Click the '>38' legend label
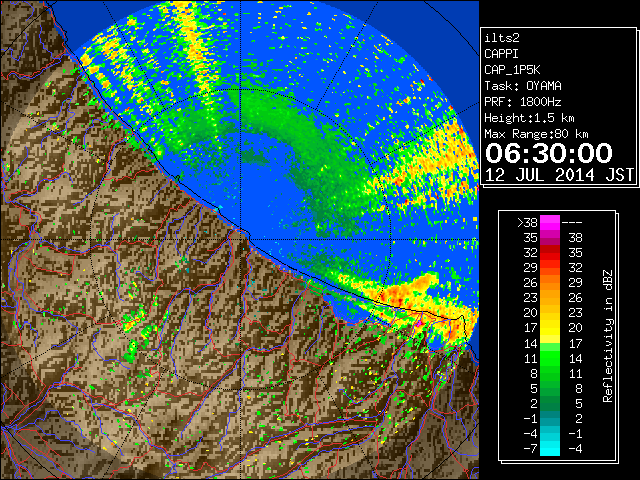Viewport: 640px width, 480px height. pyautogui.click(x=527, y=222)
